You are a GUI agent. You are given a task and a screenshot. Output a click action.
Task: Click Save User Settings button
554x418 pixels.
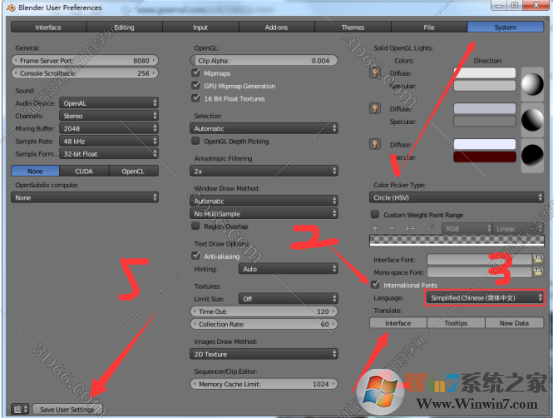[x=67, y=409]
